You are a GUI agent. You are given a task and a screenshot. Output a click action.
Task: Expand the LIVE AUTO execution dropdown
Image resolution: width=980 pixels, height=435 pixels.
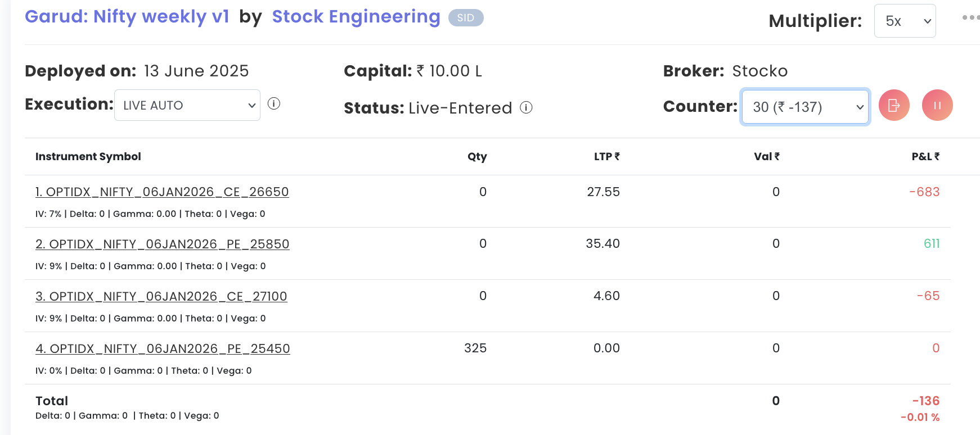click(x=187, y=105)
